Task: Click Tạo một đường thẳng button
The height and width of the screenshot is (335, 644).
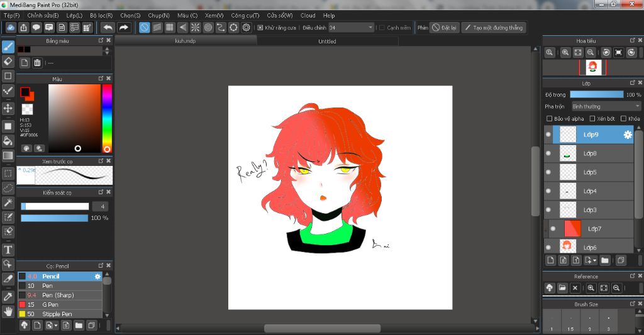Action: (494, 28)
